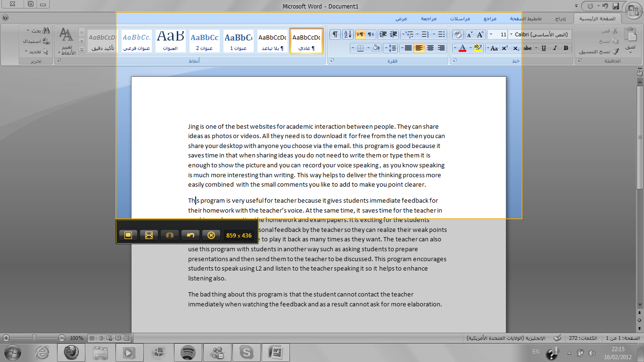This screenshot has width=644, height=362.
Task: Select the عادي (Normal) style
Action: pos(306,41)
